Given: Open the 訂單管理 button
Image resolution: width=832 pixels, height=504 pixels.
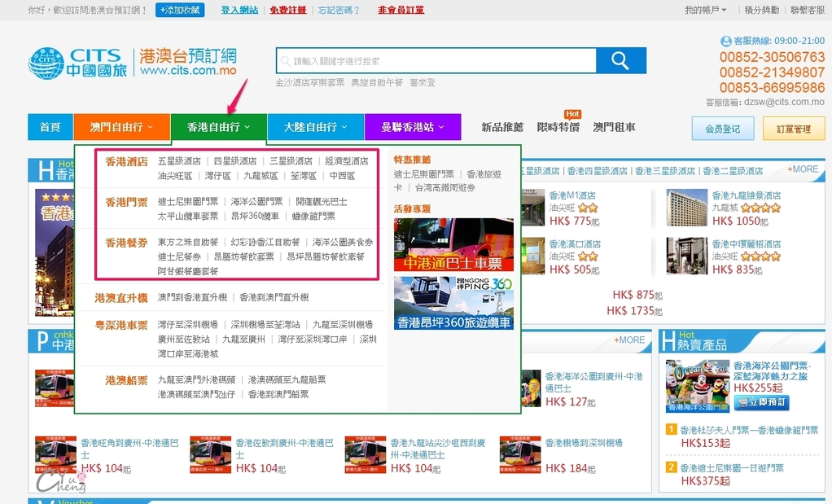Looking at the screenshot, I should (794, 129).
